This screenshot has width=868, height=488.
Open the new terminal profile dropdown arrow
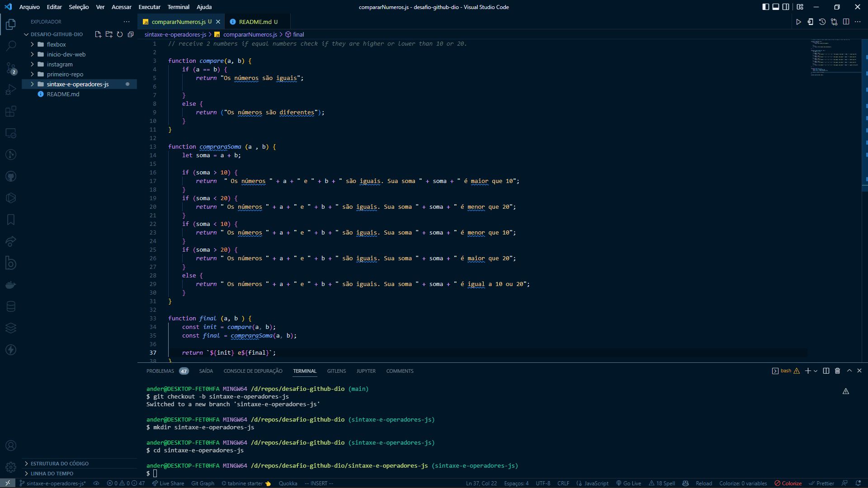pyautogui.click(x=816, y=371)
